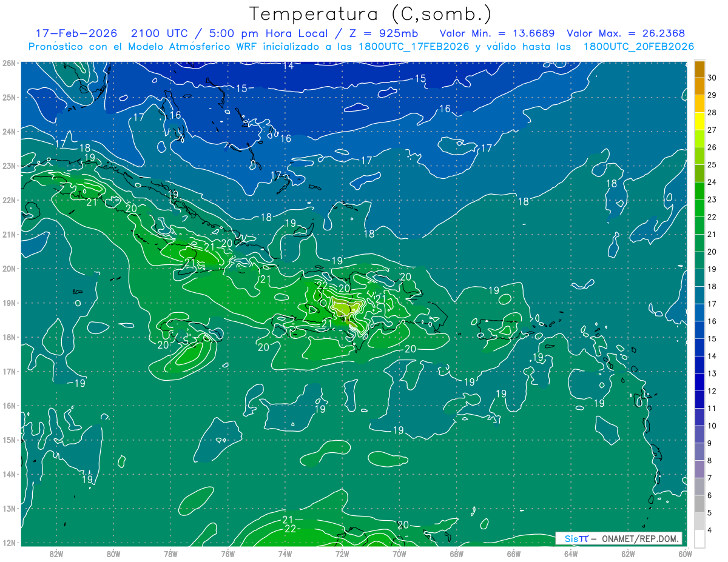The height and width of the screenshot is (562, 728).
Task: Pick the yellow swatch between 27 and 28
Action: click(x=699, y=122)
